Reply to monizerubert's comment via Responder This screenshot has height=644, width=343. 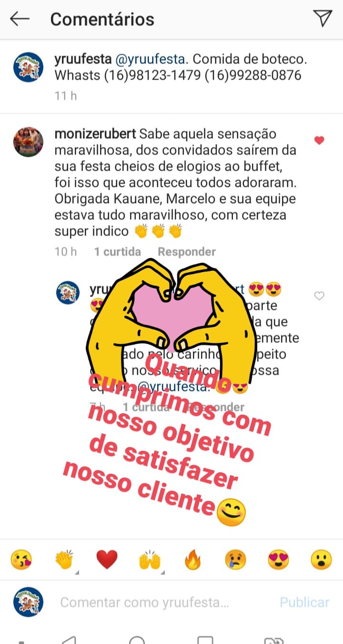(x=187, y=252)
